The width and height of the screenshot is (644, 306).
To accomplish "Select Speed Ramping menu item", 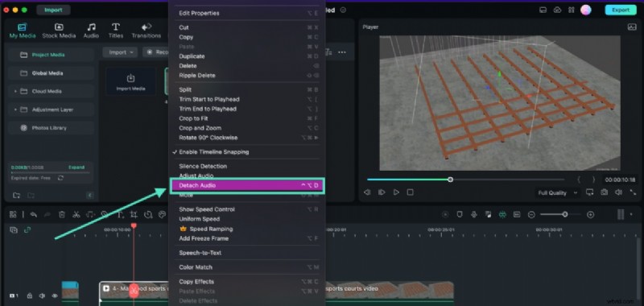I will pyautogui.click(x=247, y=229).
